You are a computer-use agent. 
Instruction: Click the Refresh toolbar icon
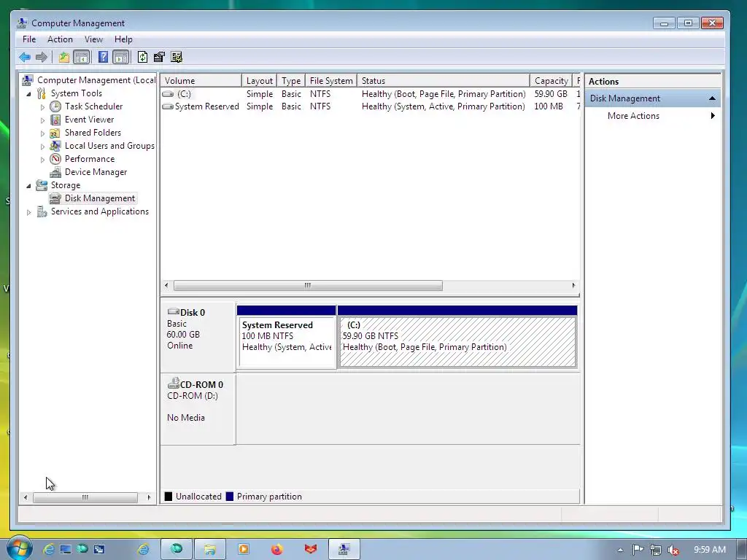[x=142, y=58]
